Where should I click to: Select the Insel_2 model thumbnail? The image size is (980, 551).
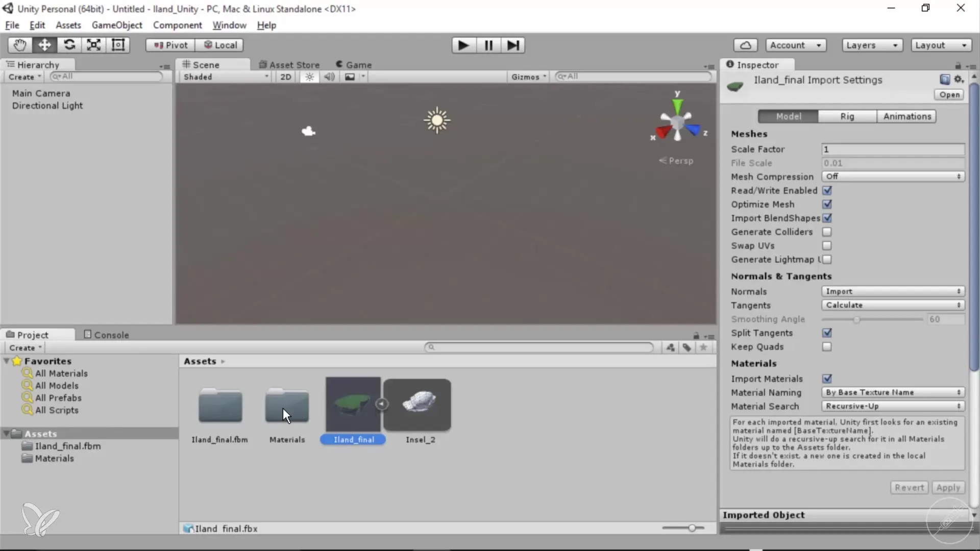pyautogui.click(x=418, y=405)
